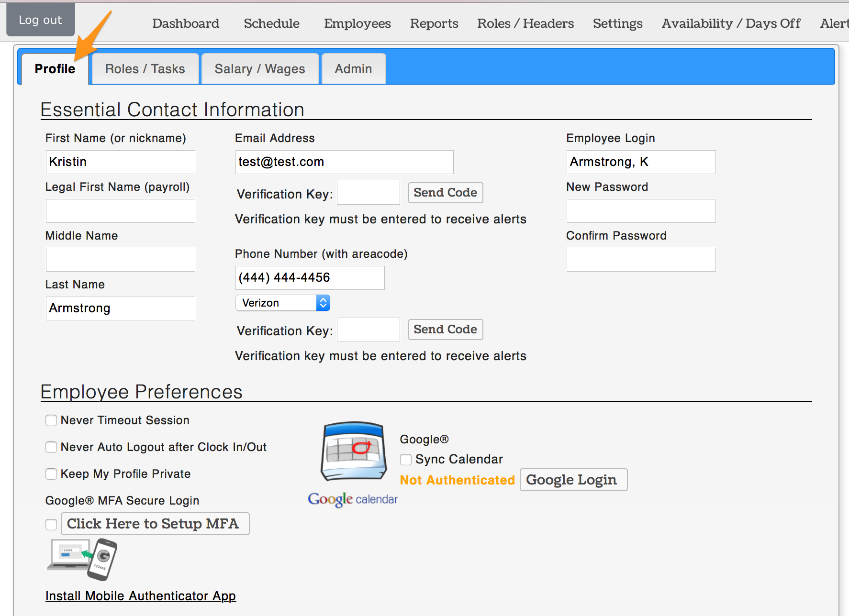Open the Employees menu item
The height and width of the screenshot is (616, 849).
click(x=357, y=23)
